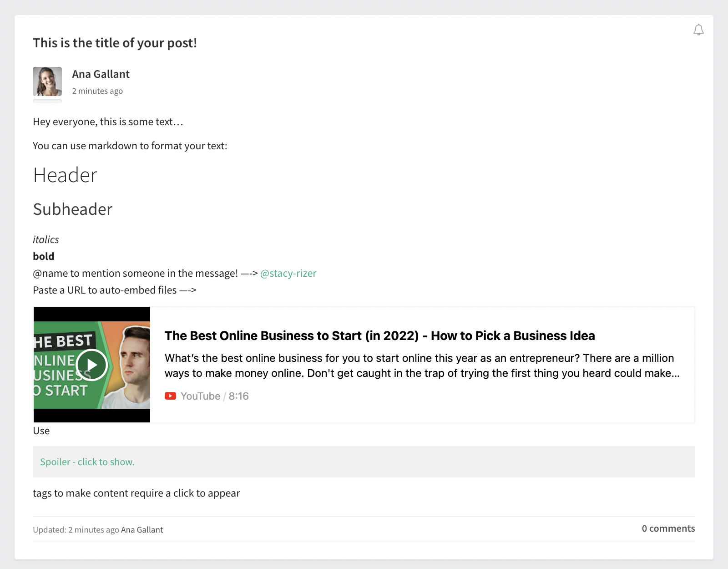Click the small bar under the avatar
Viewport: 728px width, 569px height.
[x=47, y=101]
